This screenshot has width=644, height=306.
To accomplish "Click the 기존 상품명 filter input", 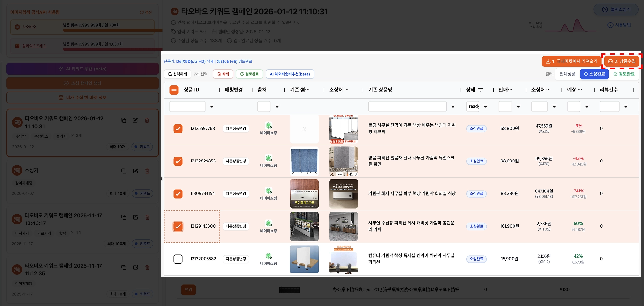I will click(407, 106).
